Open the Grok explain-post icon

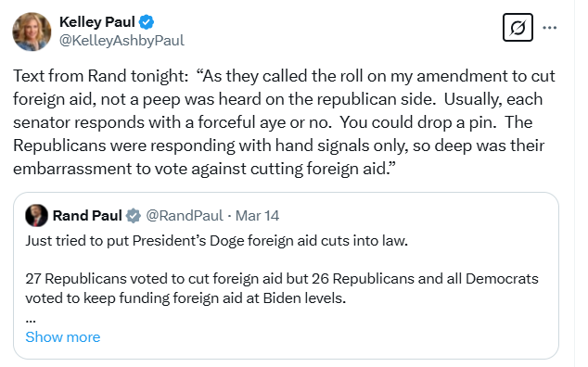(518, 28)
